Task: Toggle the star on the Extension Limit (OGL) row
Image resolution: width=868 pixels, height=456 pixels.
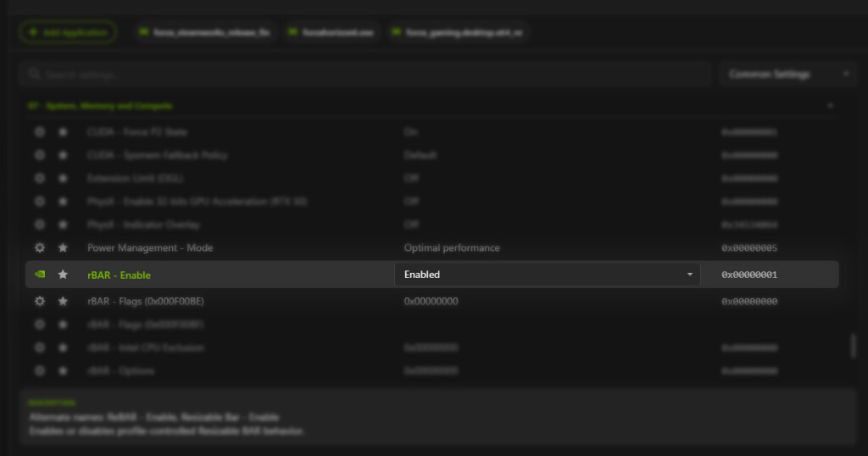Action: point(63,178)
